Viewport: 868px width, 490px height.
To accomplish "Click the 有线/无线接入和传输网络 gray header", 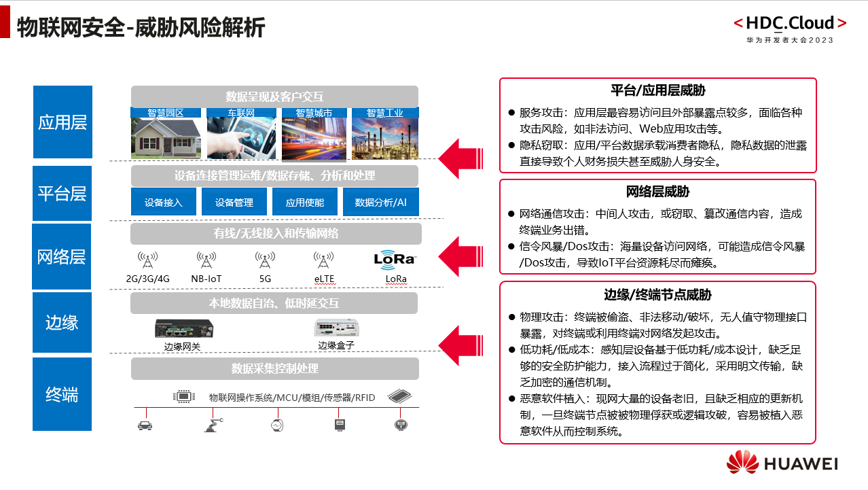I will 276,234.
